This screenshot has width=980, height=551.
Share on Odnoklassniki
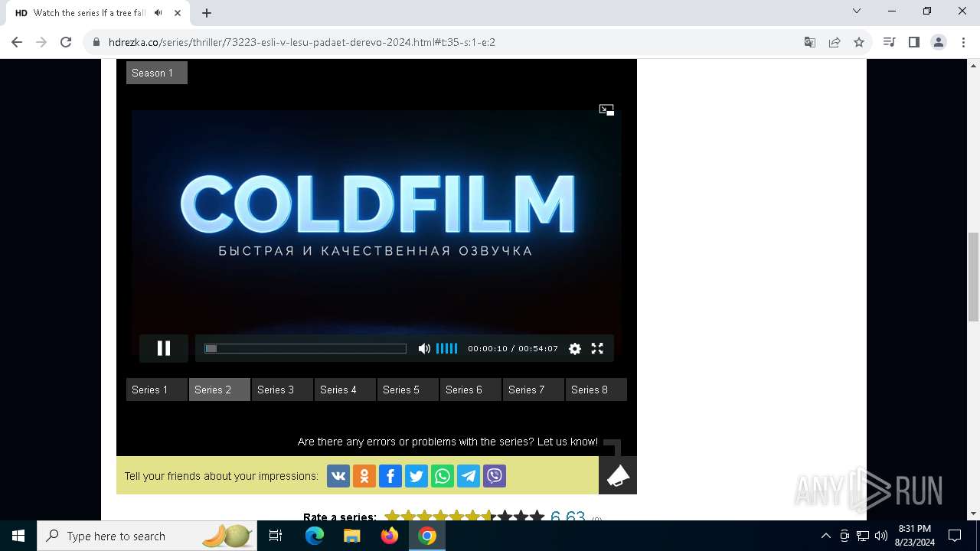[364, 476]
